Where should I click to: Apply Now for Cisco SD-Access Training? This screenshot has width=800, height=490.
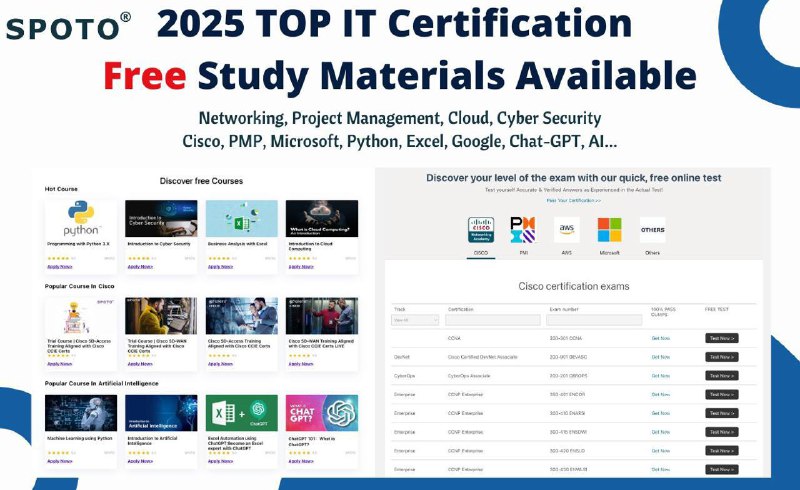click(220, 364)
